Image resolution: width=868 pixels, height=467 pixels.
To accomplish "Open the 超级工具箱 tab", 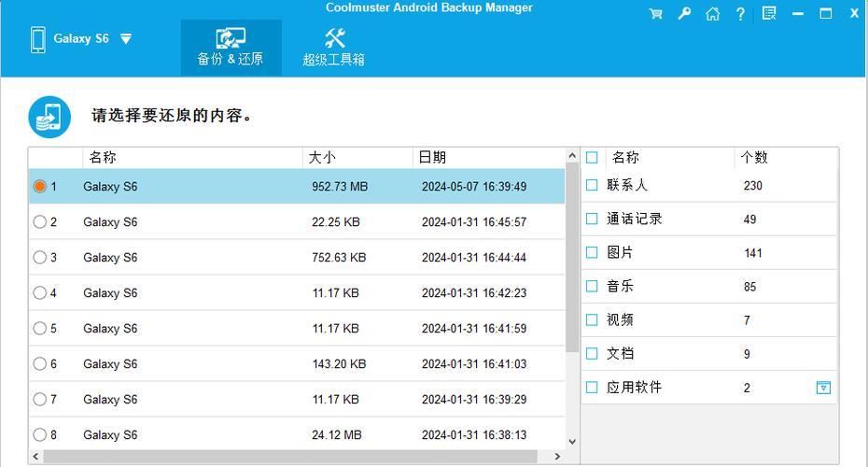I will click(333, 48).
